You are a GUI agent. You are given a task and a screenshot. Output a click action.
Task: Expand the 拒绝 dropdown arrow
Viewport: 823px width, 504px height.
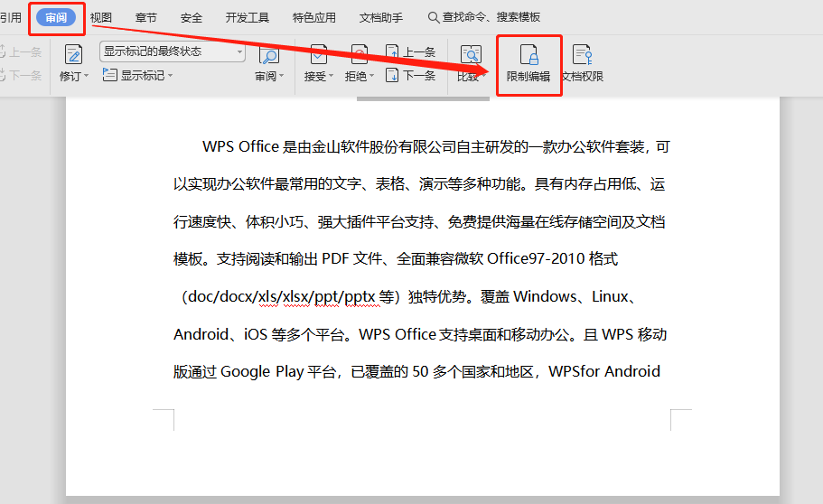point(371,76)
